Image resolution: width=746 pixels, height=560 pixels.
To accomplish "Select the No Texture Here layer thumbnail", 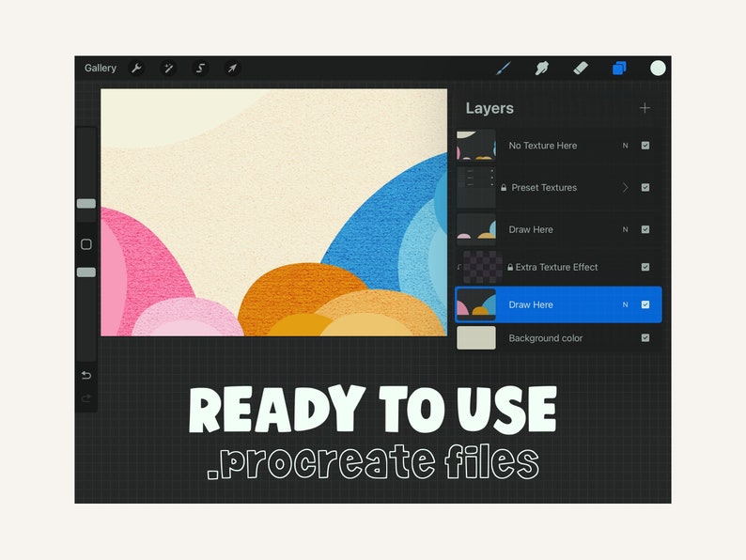I will pos(476,145).
